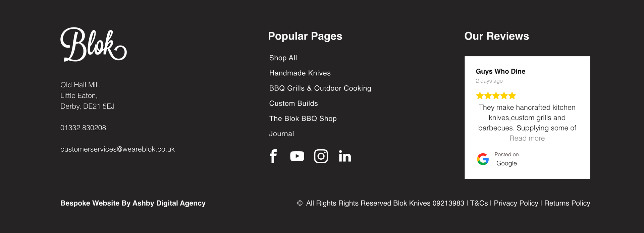Open the Returns Policy footer link
Viewport: 644px width, 233px height.
pyautogui.click(x=567, y=203)
